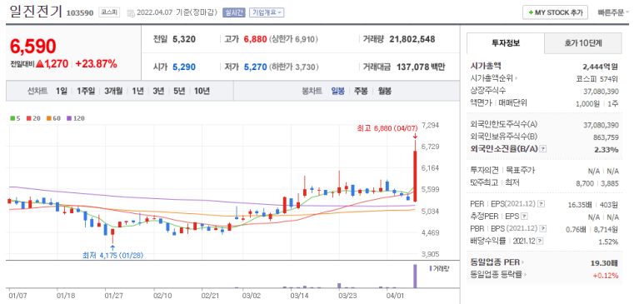Open the 빠른주문 dropdown
644x304 pixels.
click(614, 12)
